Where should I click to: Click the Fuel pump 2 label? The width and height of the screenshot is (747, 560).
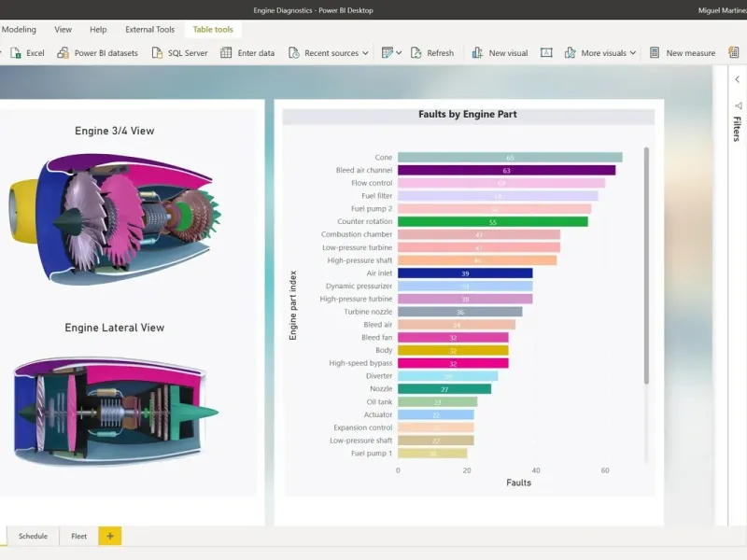[372, 208]
